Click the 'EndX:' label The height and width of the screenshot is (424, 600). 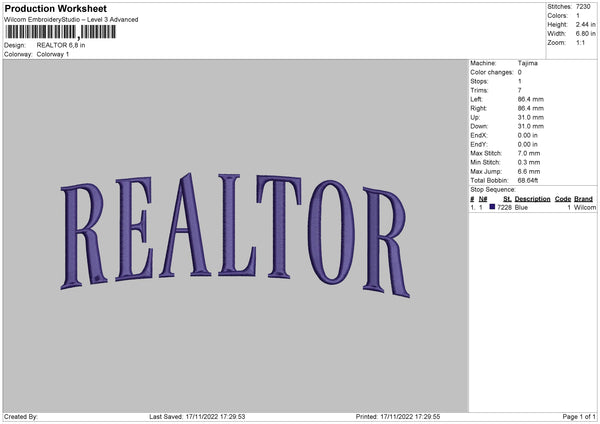coord(479,135)
